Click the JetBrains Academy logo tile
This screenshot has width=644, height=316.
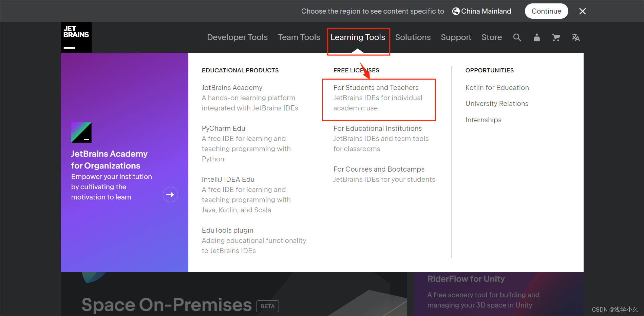coord(81,133)
